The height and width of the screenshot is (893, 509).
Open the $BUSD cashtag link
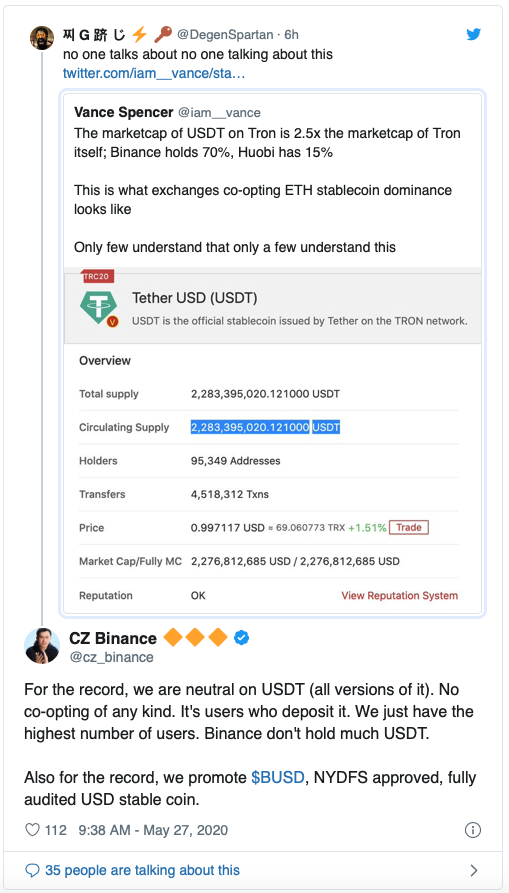click(x=278, y=777)
